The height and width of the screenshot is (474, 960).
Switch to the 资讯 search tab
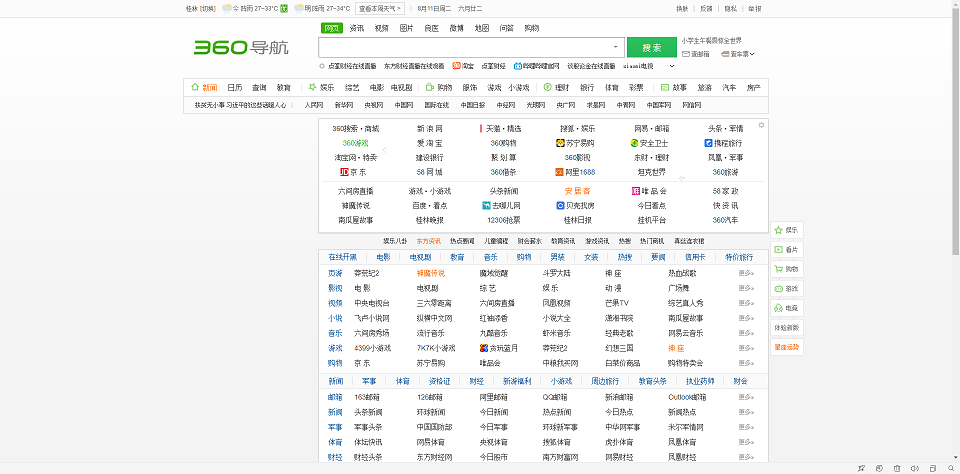coord(357,28)
